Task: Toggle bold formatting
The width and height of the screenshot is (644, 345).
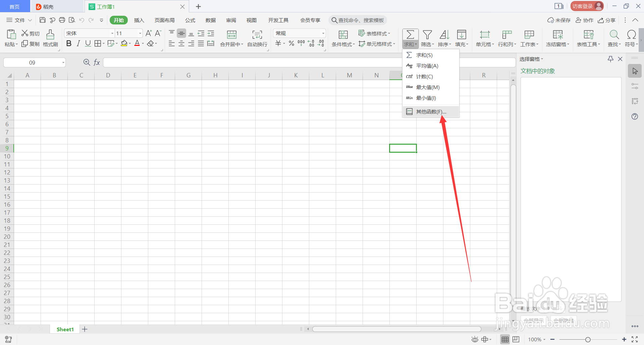Action: tap(69, 43)
